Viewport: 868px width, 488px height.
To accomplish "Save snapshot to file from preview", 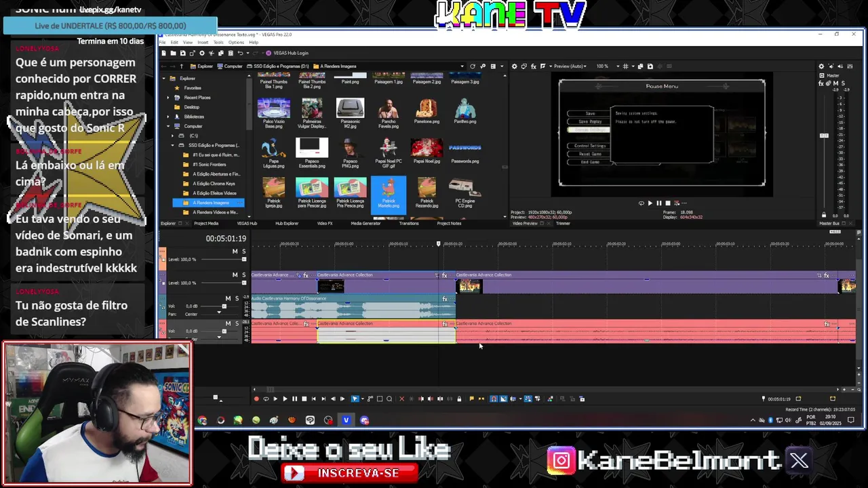I will (650, 66).
